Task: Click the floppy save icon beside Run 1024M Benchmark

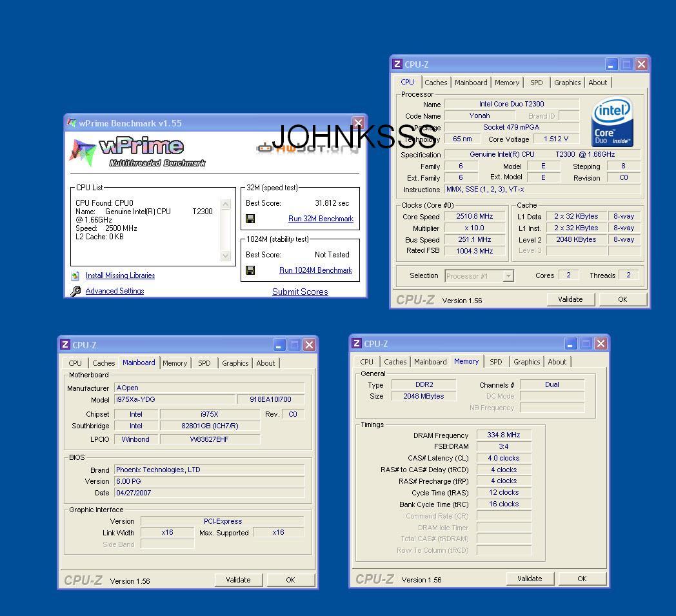Action: (250, 270)
